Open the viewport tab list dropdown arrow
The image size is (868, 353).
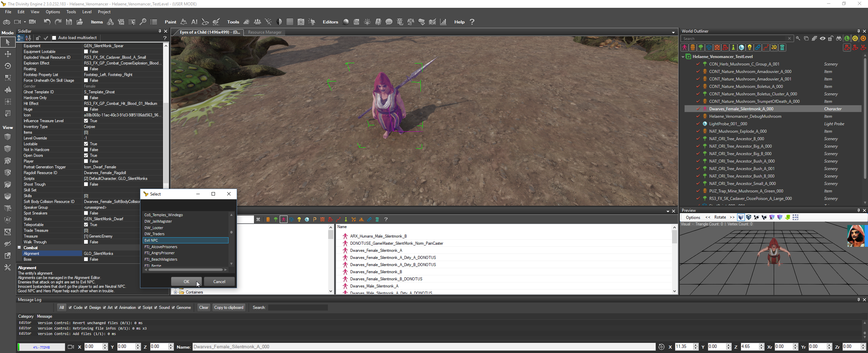[x=673, y=33]
